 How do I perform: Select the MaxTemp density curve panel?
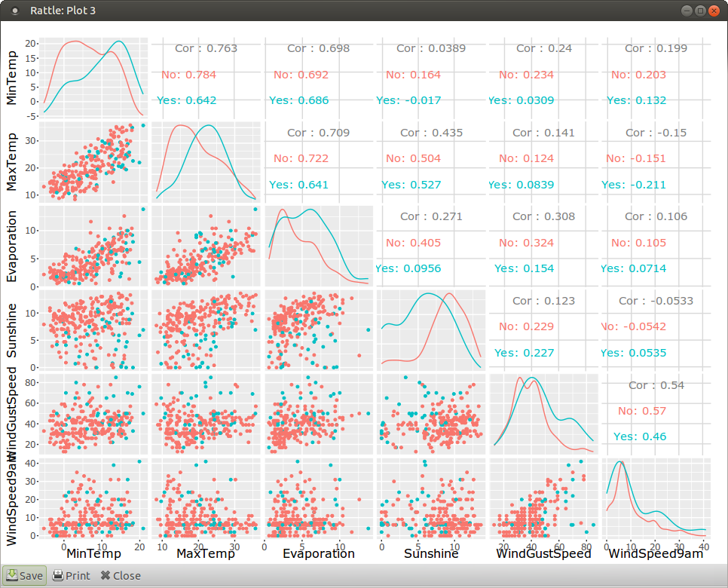coord(206,161)
